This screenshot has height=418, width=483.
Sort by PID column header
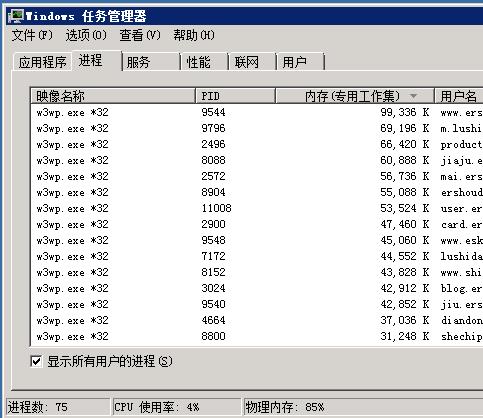pyautogui.click(x=235, y=96)
